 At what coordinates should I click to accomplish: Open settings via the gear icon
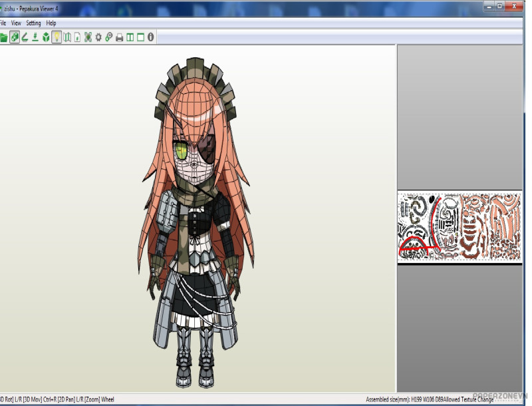pos(98,37)
